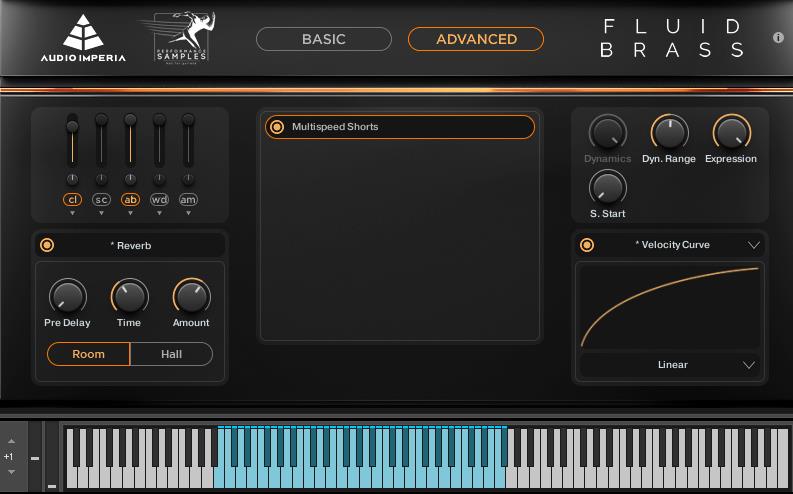
Task: Open the dropdown arrow below wd mic
Action: (x=159, y=213)
